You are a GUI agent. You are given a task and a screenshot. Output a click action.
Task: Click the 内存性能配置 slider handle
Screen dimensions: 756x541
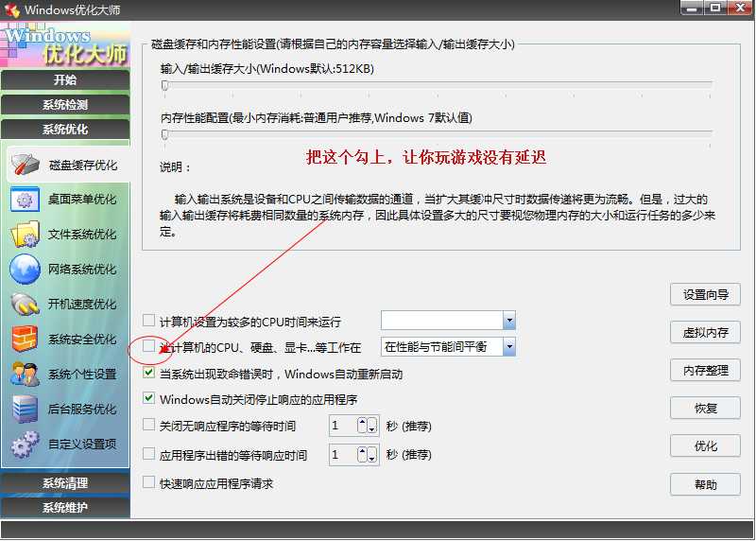tap(164, 134)
